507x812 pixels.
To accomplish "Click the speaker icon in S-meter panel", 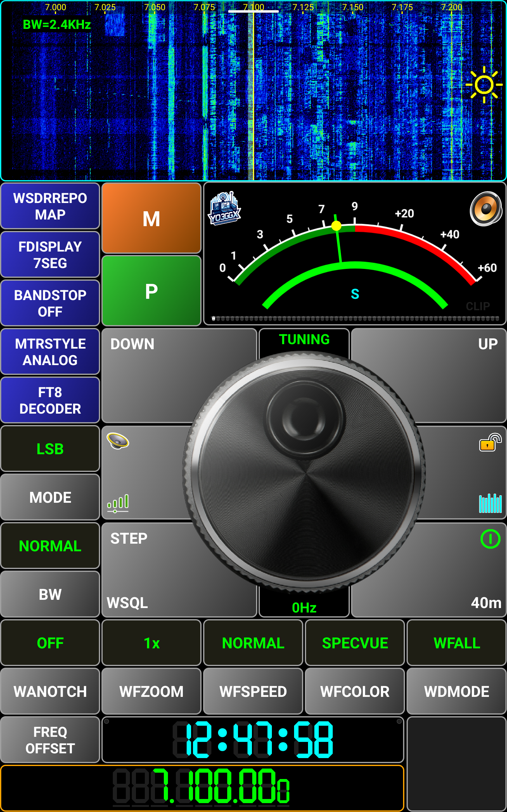I will [x=485, y=208].
